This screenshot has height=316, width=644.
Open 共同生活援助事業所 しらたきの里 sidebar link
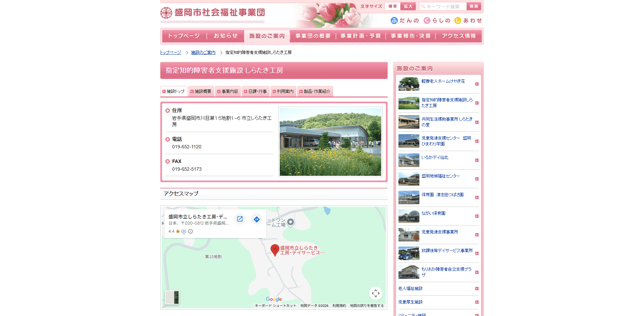coord(447,122)
